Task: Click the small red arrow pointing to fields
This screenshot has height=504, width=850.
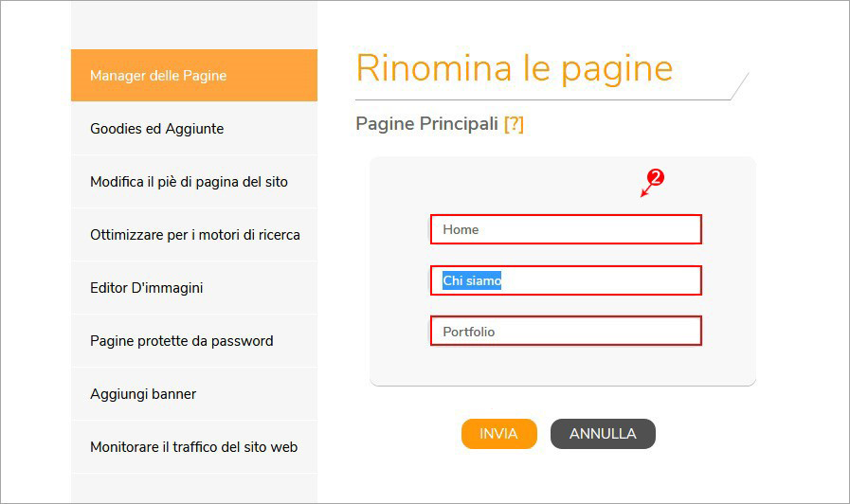Action: (645, 190)
